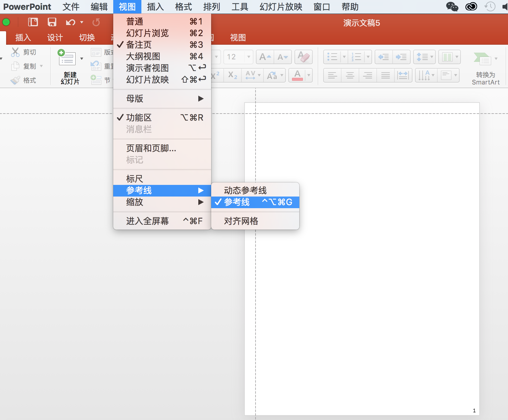Select the checked 备注页 notes page view

162,45
